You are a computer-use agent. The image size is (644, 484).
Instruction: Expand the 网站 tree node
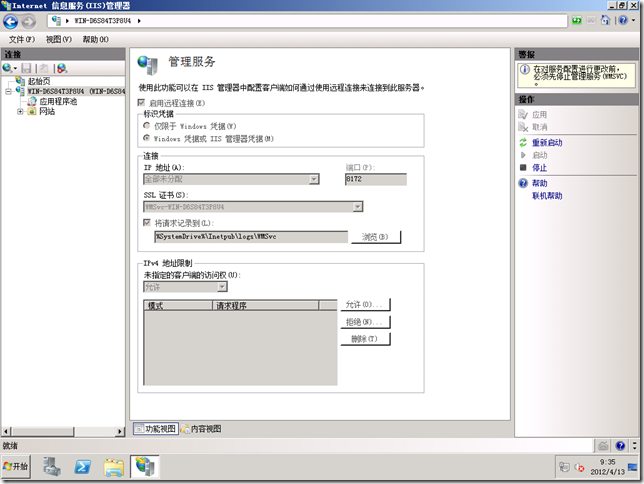20,111
